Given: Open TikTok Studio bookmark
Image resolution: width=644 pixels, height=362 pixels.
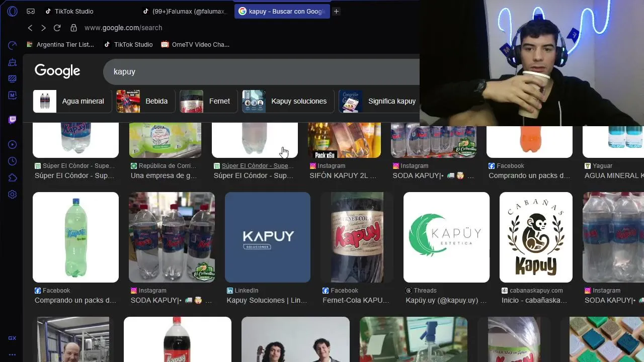Looking at the screenshot, I should (x=128, y=44).
